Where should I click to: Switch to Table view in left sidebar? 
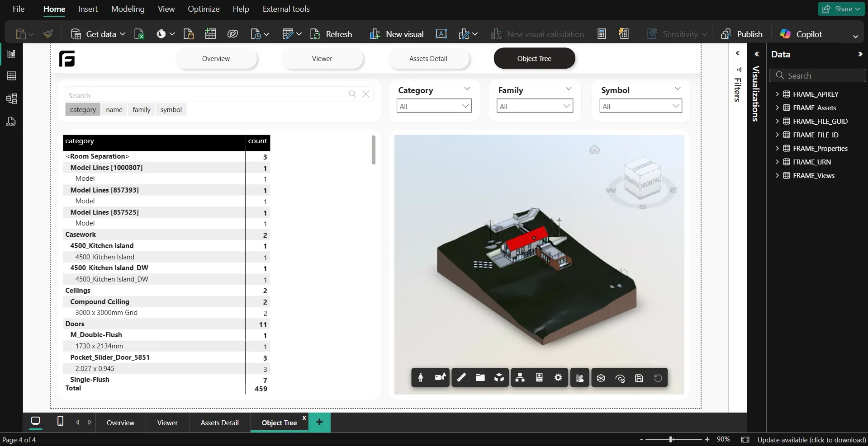12,76
